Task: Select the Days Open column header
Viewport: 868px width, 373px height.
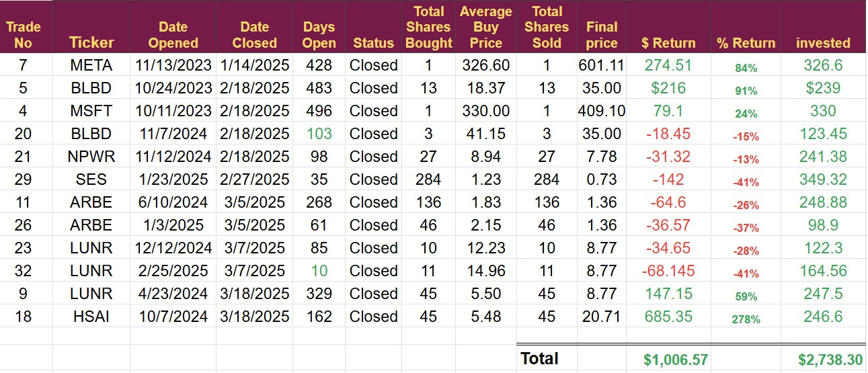Action: click(x=319, y=35)
